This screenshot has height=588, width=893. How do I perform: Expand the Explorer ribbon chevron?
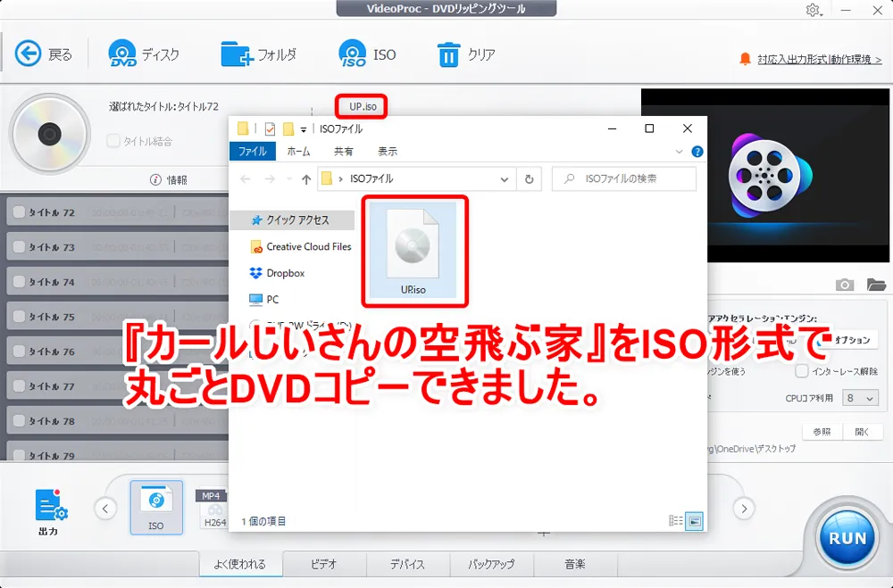pos(679,152)
